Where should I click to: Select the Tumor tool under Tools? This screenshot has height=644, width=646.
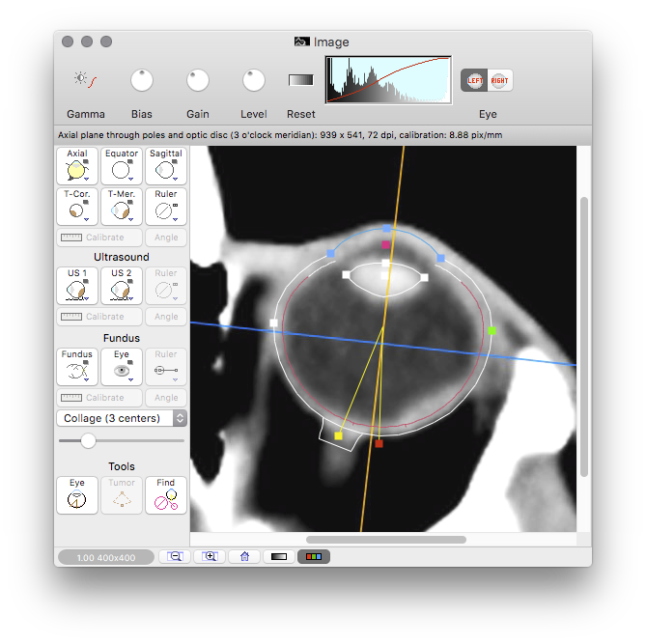(x=122, y=495)
